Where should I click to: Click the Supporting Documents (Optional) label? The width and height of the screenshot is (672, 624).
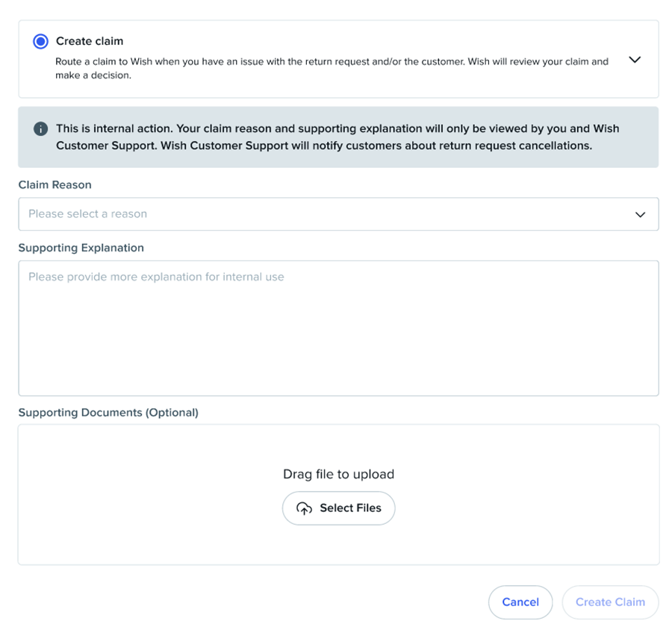(x=108, y=413)
